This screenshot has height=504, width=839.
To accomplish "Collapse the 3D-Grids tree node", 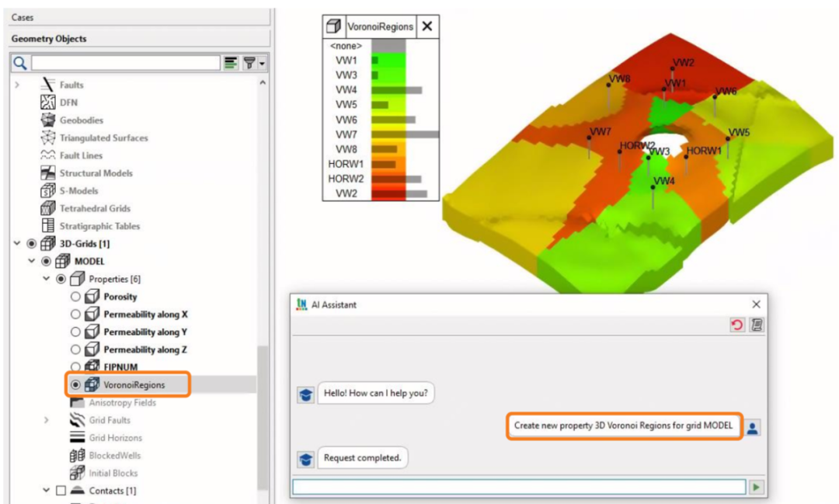I will coord(17,244).
